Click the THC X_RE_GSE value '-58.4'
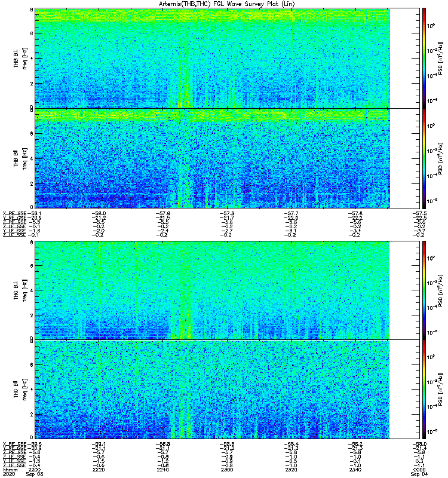Image resolution: width=448 pixels, height=478 pixels. point(291,444)
